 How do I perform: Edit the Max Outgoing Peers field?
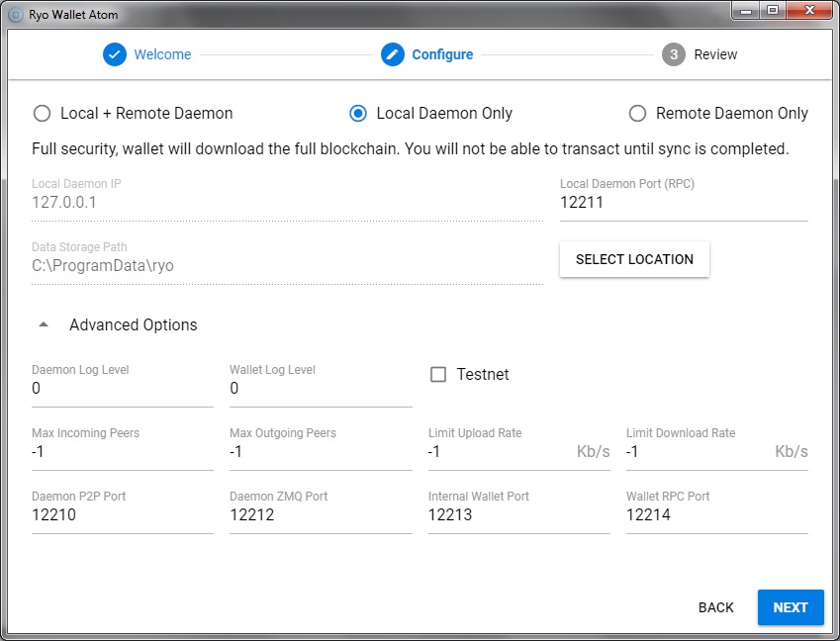321,451
